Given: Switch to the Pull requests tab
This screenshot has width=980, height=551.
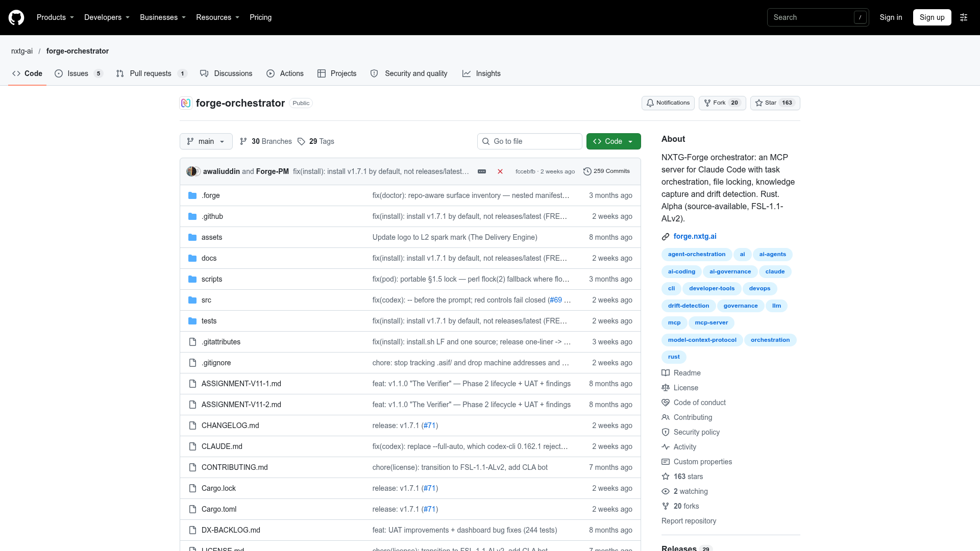Looking at the screenshot, I should (152, 73).
